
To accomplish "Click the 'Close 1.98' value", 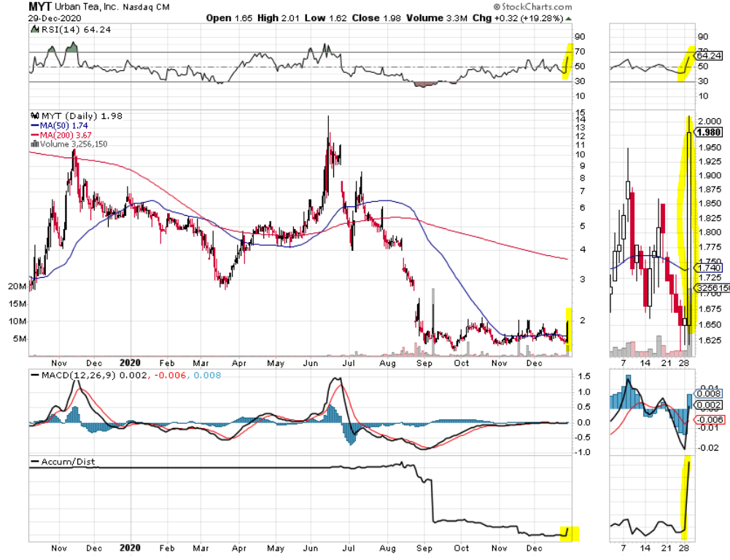I will coord(376,18).
